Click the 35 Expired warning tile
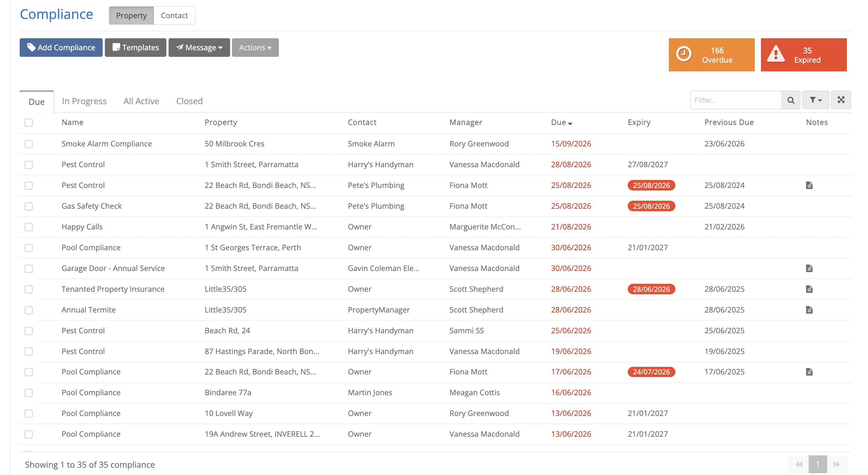868x475 pixels. pyautogui.click(x=804, y=55)
